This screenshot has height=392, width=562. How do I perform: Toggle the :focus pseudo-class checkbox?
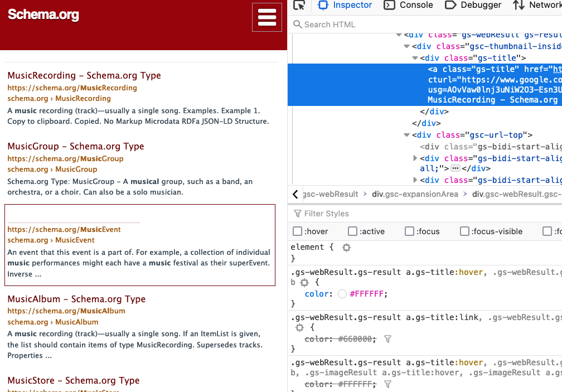pyautogui.click(x=409, y=231)
